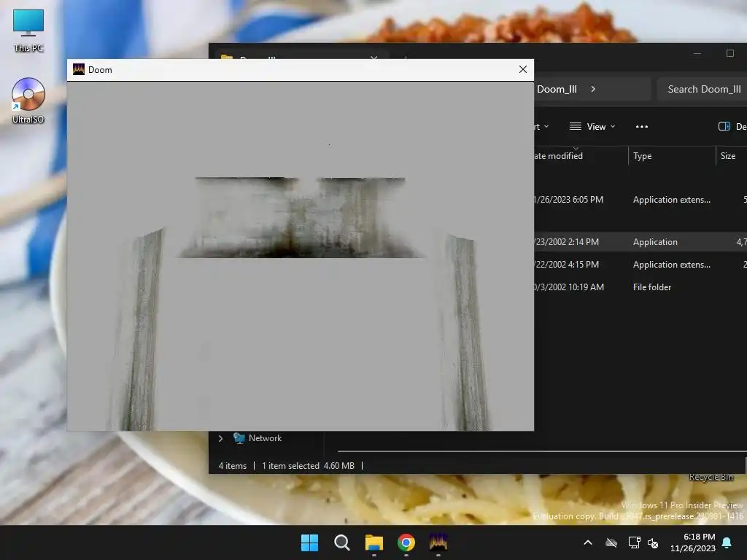
Task: Close the Doom window
Action: (x=522, y=69)
